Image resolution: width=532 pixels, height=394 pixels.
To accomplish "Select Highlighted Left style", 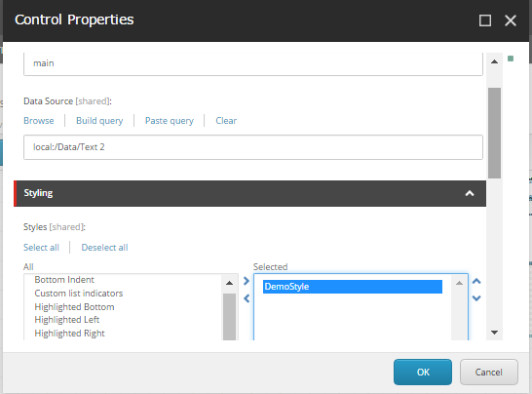I will point(67,320).
